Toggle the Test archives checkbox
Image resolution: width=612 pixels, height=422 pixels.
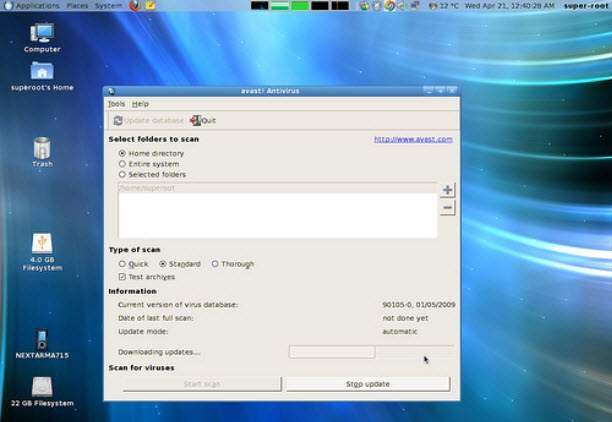pyautogui.click(x=122, y=277)
